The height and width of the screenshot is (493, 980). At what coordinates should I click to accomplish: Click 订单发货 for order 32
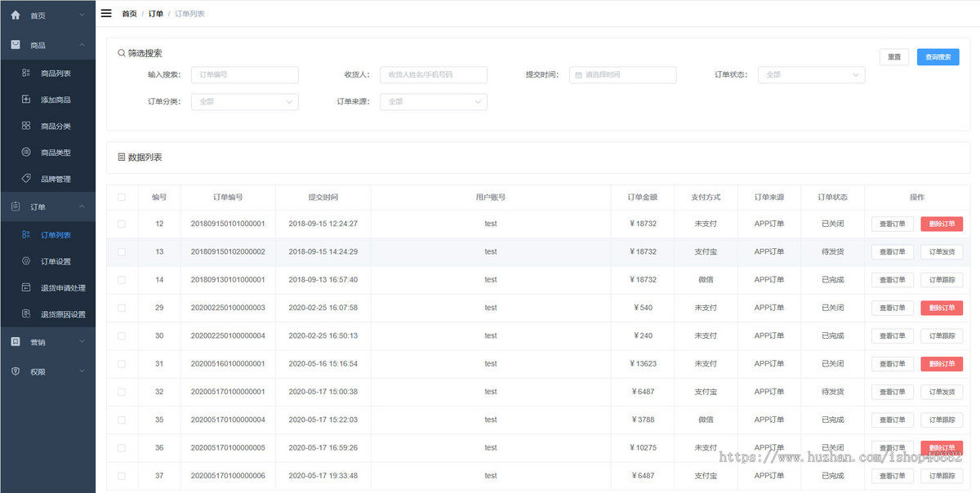click(x=942, y=391)
